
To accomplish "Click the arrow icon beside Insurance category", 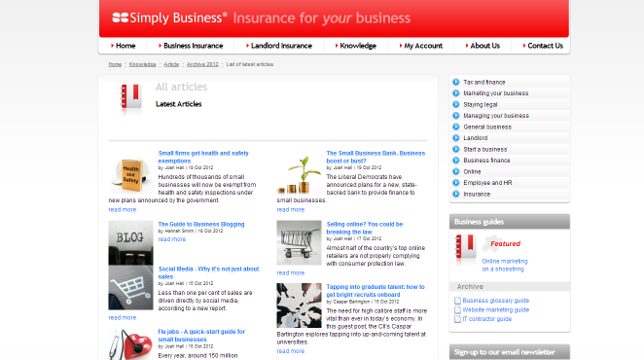I will point(456,194).
